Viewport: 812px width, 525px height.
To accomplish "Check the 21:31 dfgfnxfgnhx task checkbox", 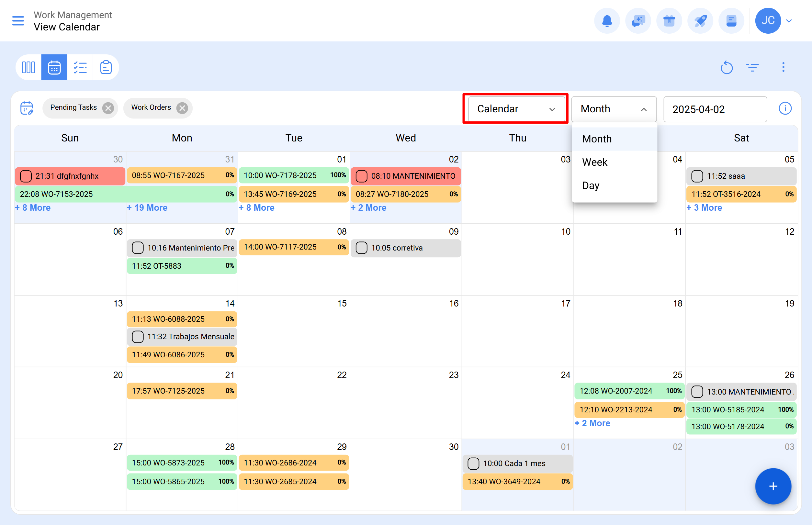I will (26, 176).
